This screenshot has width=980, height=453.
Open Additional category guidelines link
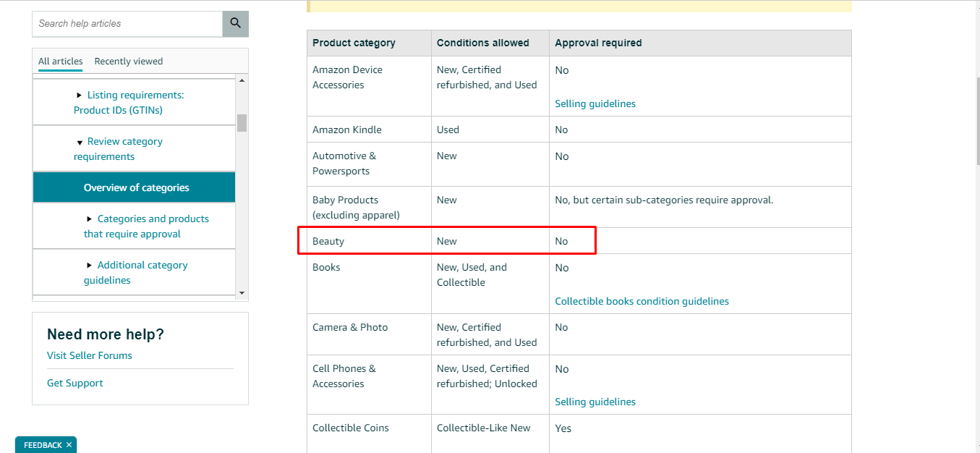[136, 273]
